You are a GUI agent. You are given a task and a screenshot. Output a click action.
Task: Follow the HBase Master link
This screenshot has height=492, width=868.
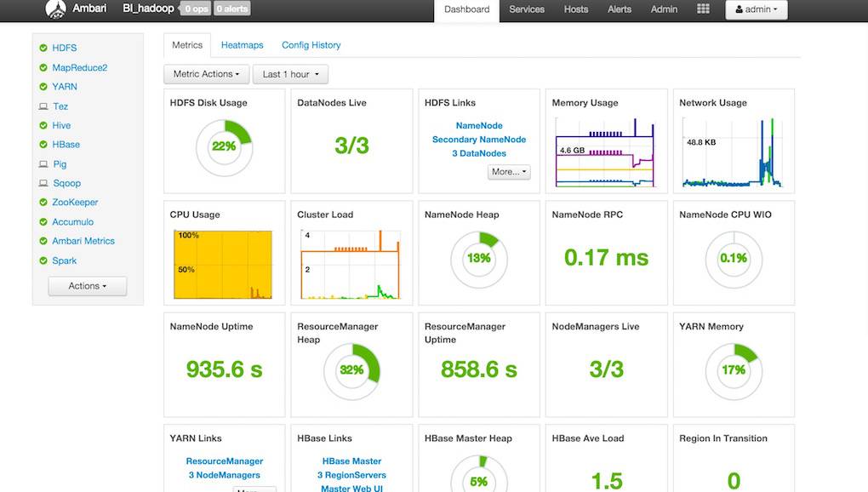tap(352, 461)
